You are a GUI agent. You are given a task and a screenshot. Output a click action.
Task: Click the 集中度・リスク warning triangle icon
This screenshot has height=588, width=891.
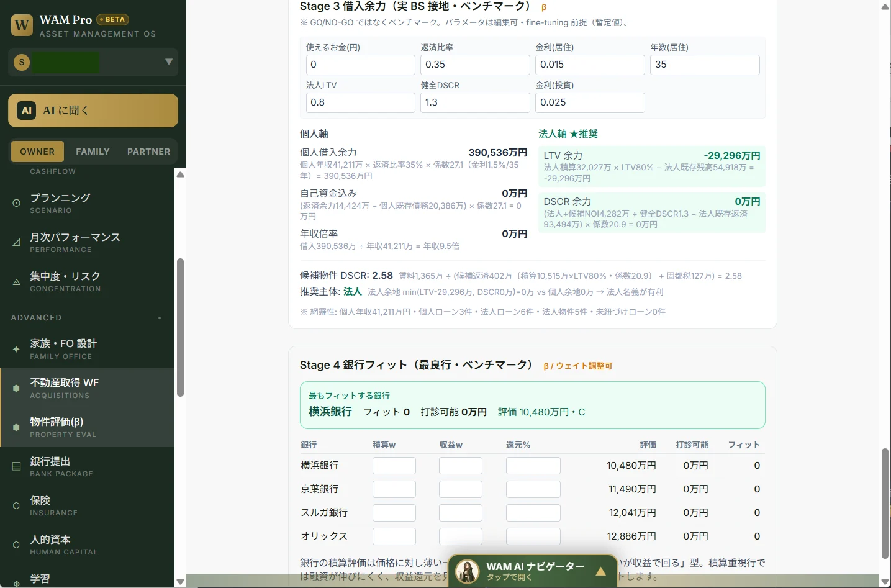(x=17, y=282)
